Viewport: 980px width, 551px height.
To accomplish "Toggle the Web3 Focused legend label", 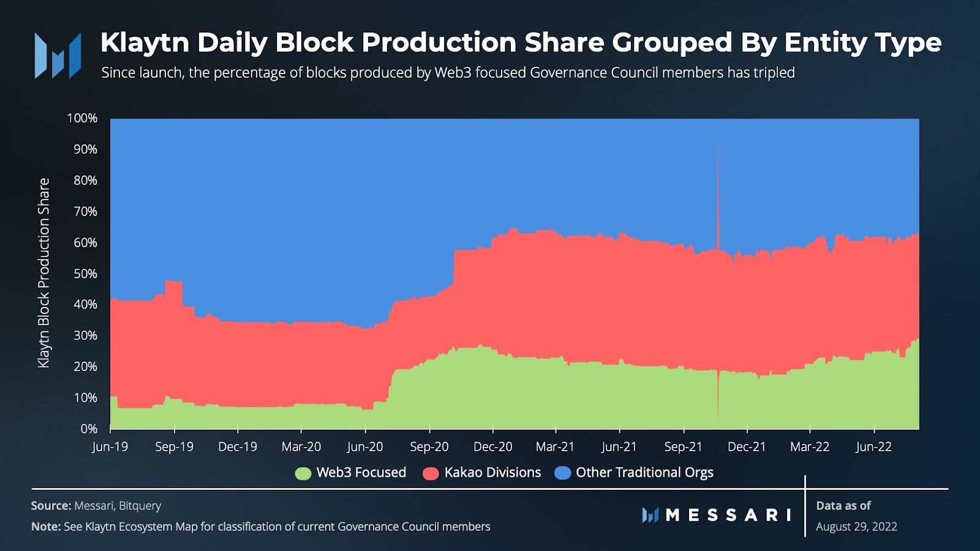I will [361, 473].
